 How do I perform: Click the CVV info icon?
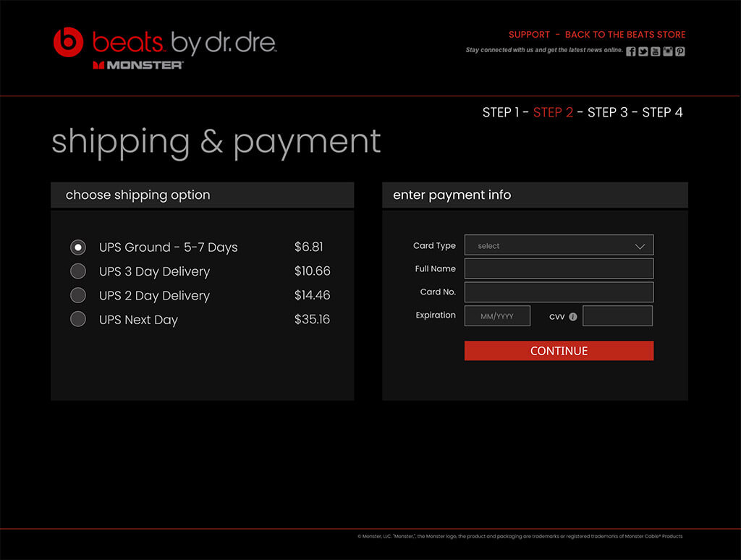[573, 316]
